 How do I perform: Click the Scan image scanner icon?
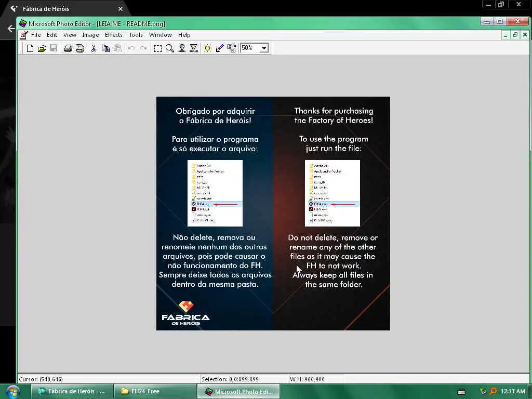(80, 48)
